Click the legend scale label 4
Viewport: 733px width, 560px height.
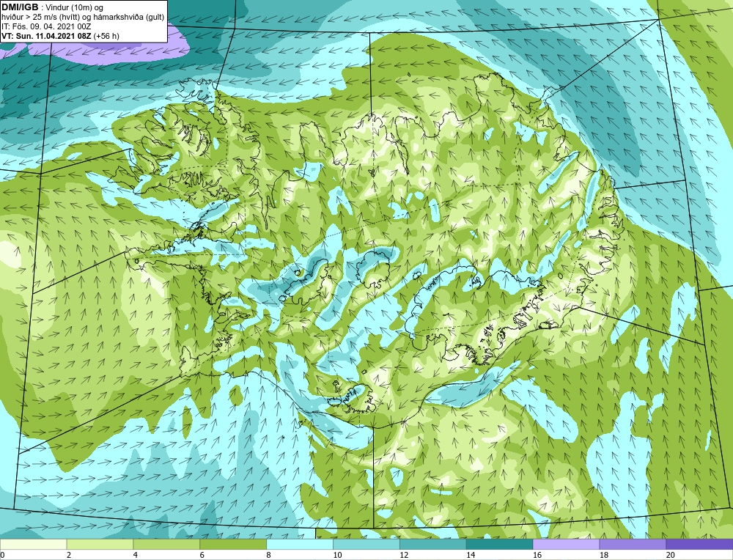point(136,555)
